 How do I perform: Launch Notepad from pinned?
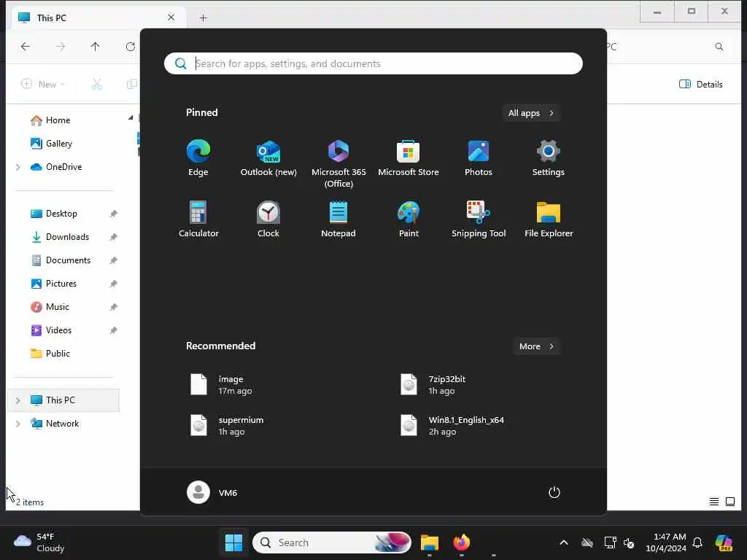[x=338, y=219]
